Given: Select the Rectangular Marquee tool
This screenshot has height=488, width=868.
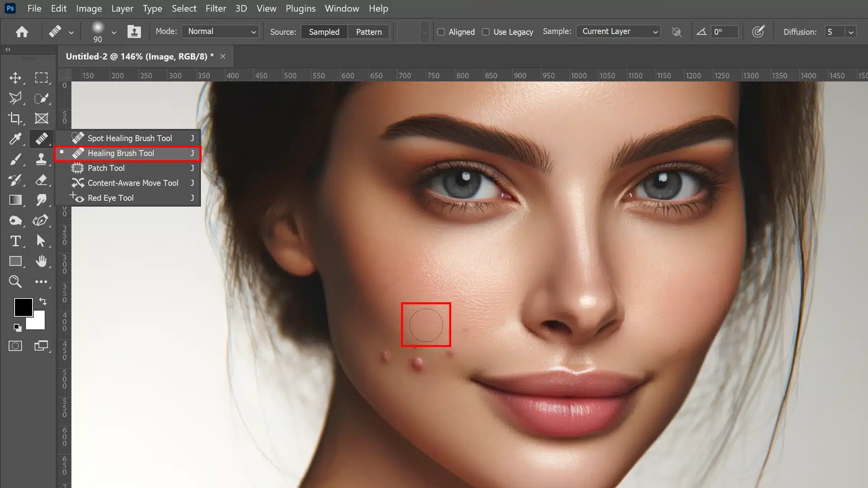Looking at the screenshot, I should [x=41, y=78].
